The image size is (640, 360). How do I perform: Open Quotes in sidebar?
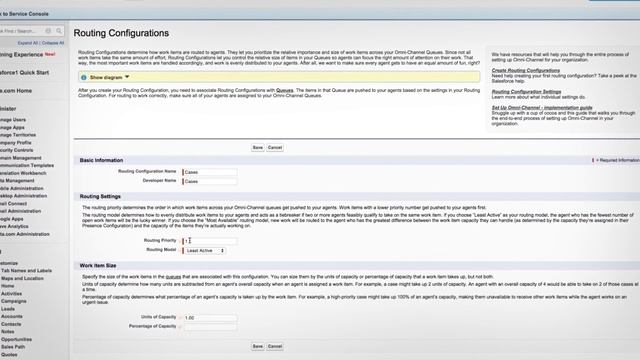(x=9, y=354)
